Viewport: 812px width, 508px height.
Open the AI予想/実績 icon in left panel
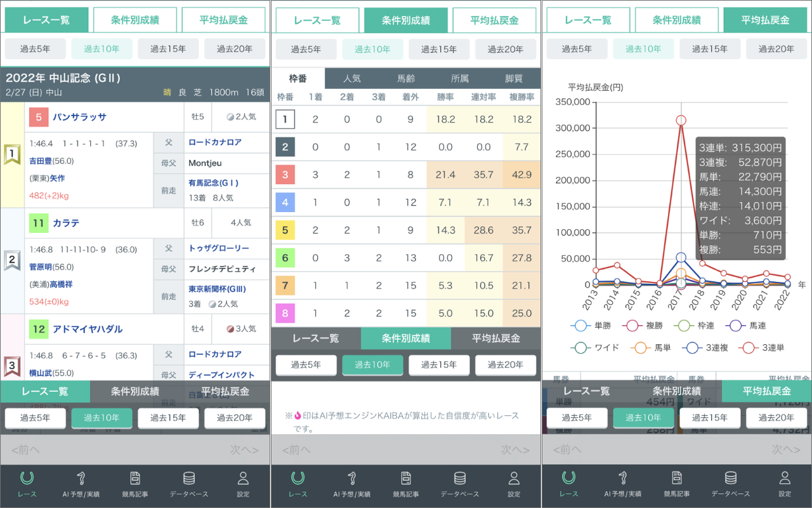(x=81, y=478)
